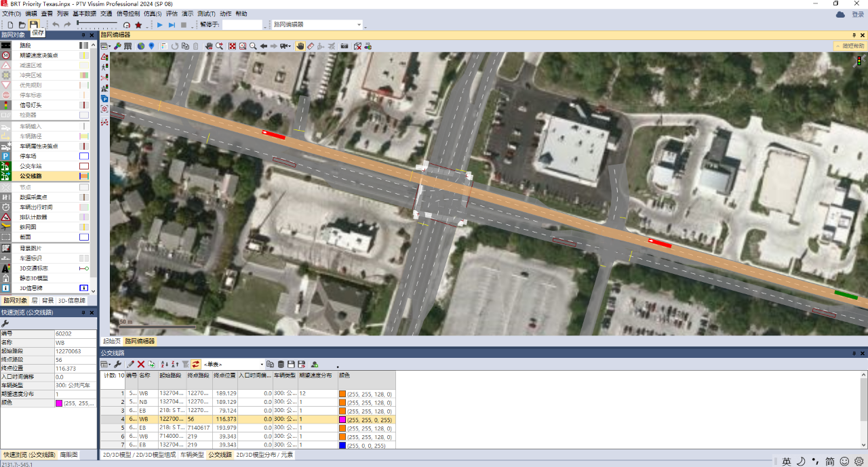
Task: Click the traffic light icon on map corner
Action: tap(859, 60)
